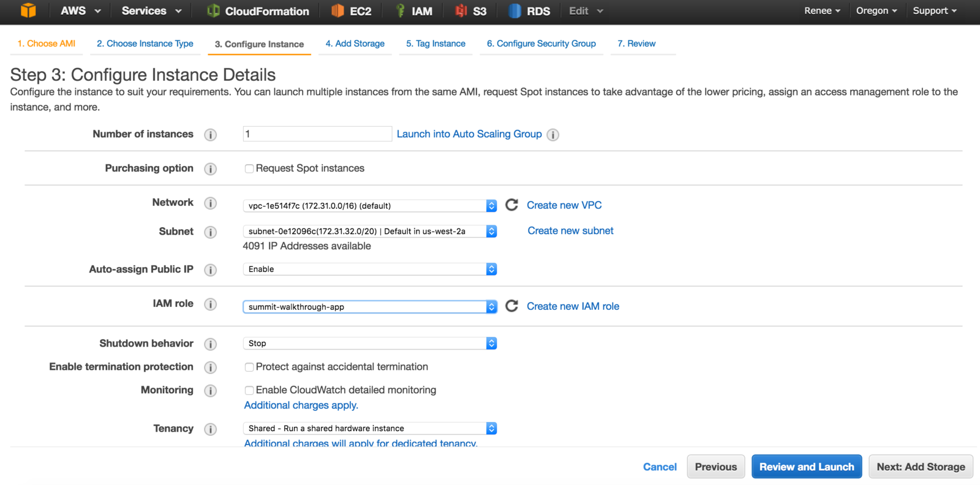Click Create new VPC link
The width and height of the screenshot is (980, 485).
pos(564,205)
